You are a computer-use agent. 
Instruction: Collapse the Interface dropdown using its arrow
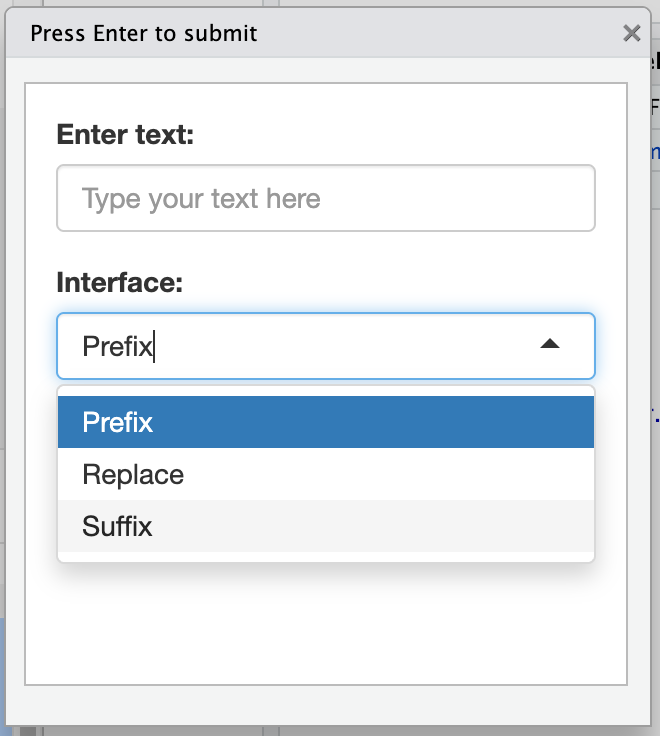[549, 345]
